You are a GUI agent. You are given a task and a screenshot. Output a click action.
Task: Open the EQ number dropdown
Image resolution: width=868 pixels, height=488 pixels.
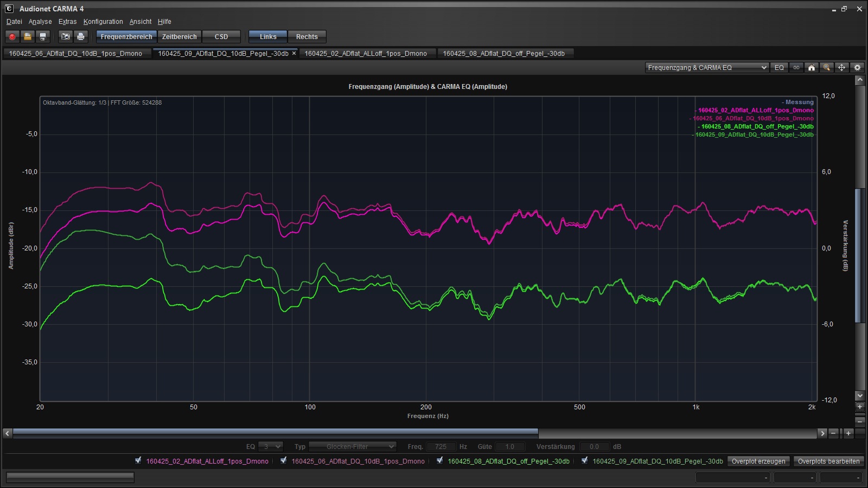click(270, 447)
